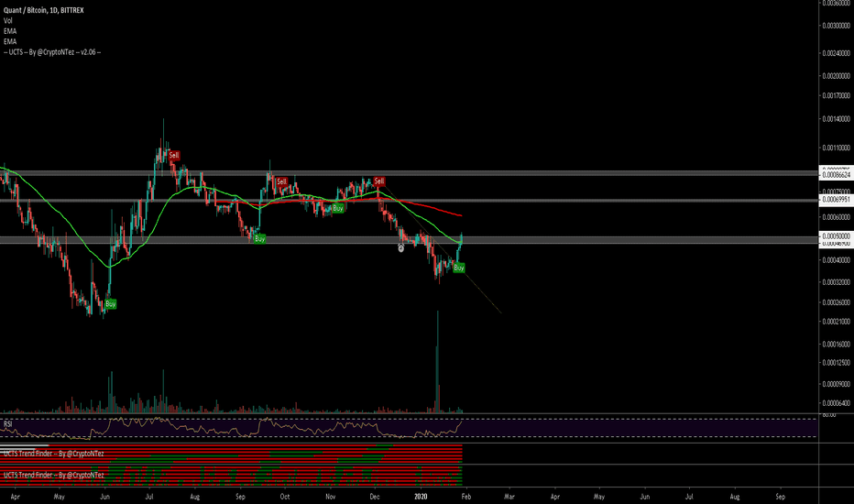This screenshot has height=504, width=854.
Task: Click the Sell signal label in late September
Action: tap(281, 181)
